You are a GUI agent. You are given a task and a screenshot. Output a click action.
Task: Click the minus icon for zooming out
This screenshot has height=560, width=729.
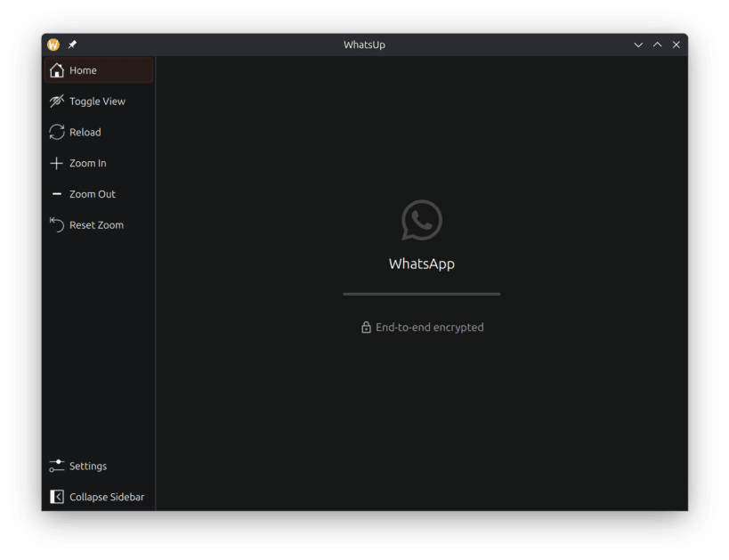[x=57, y=194]
